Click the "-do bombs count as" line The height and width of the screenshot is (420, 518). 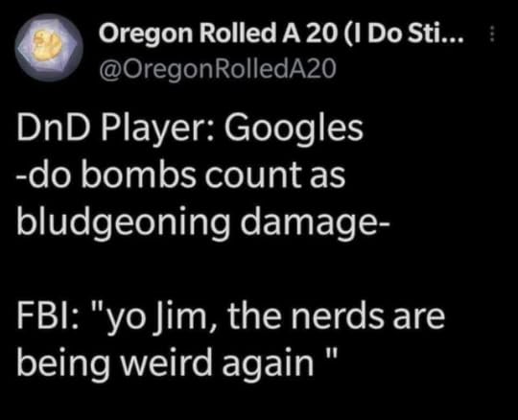(181, 175)
